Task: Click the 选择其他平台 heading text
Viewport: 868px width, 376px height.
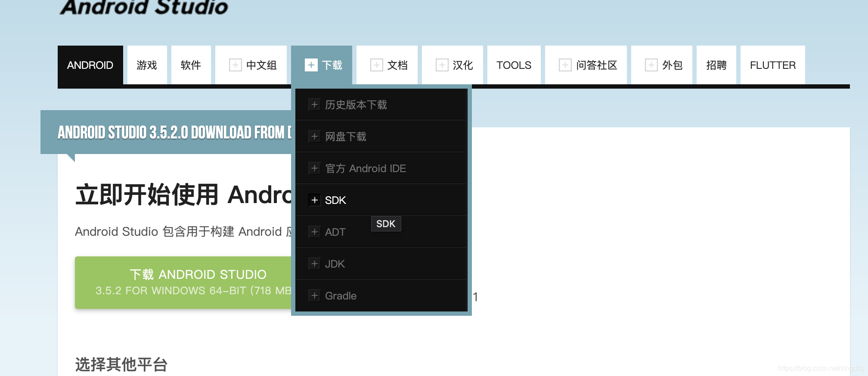Action: 121,364
